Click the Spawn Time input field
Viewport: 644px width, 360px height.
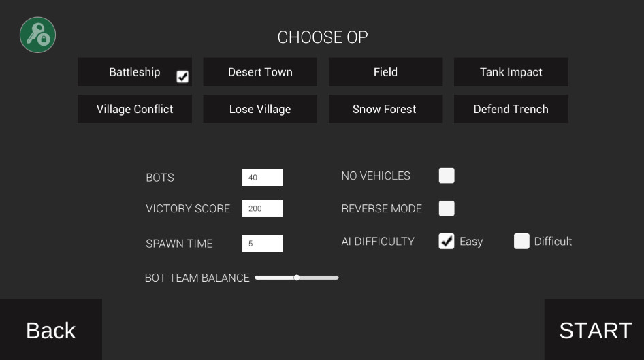click(x=262, y=243)
